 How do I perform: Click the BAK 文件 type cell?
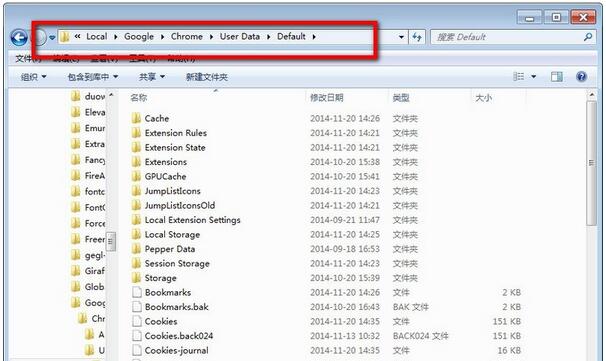410,307
